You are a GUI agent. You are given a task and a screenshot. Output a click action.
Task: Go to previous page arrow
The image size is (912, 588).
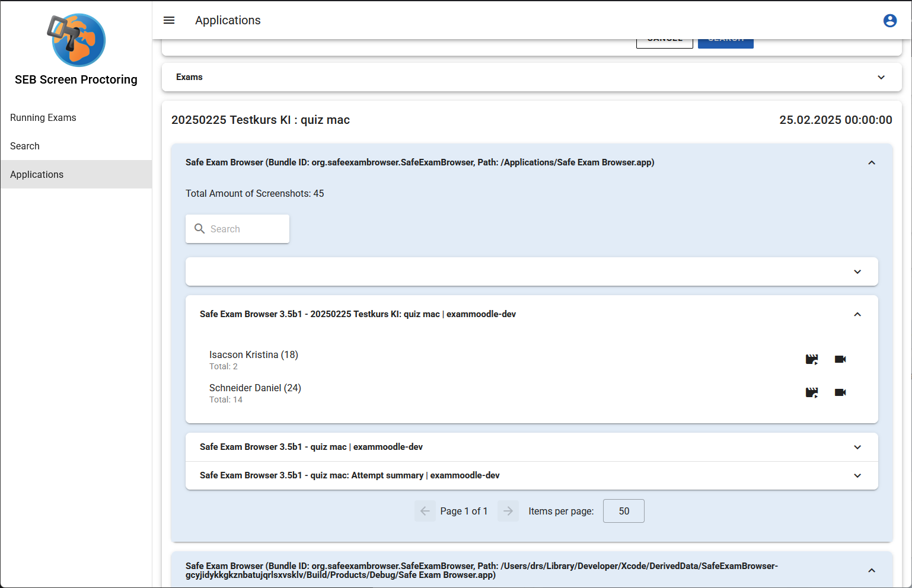click(x=425, y=511)
